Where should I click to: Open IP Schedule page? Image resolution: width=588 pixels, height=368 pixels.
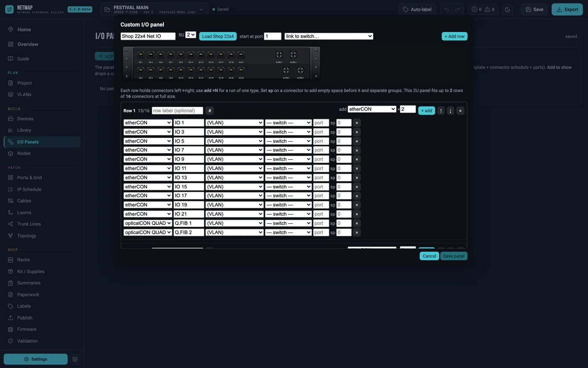coord(42,189)
